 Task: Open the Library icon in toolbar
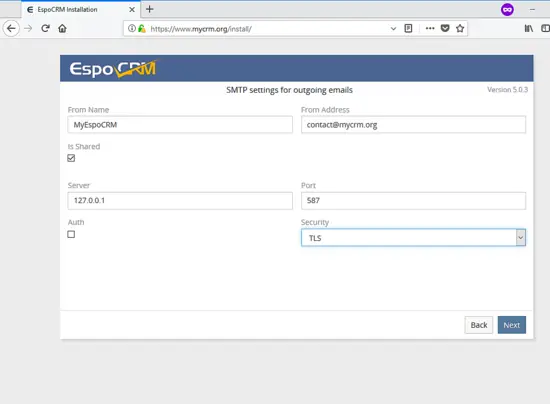[x=529, y=28]
